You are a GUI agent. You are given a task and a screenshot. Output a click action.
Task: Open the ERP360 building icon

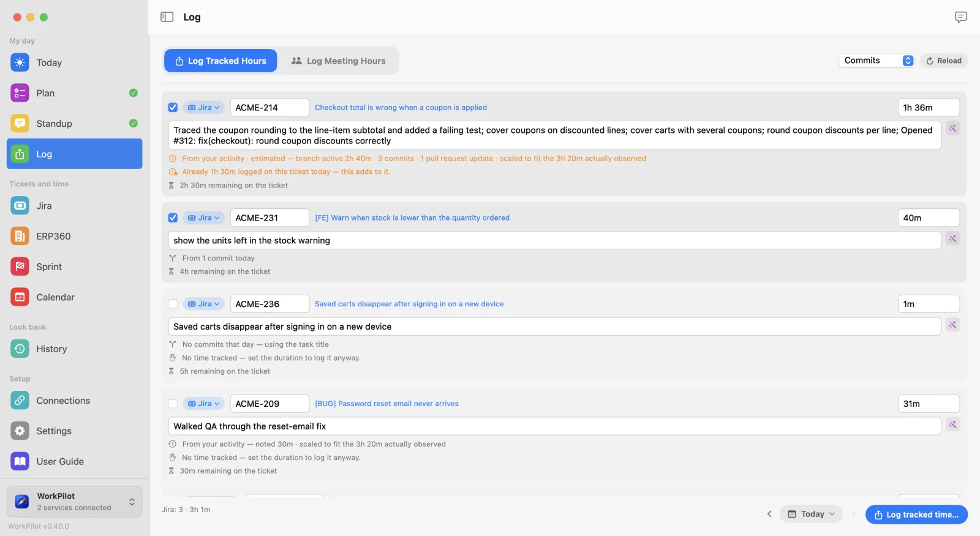click(x=20, y=236)
